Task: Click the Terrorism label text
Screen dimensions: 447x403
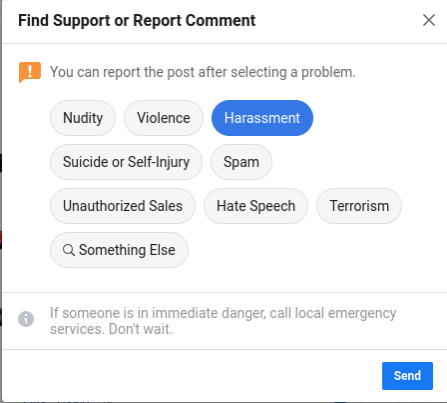Action: 359,206
